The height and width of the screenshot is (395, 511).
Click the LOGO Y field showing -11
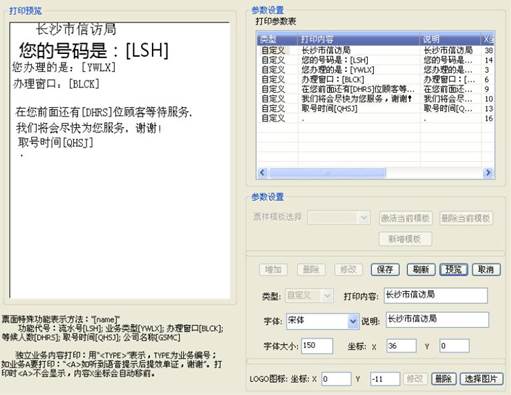point(385,379)
